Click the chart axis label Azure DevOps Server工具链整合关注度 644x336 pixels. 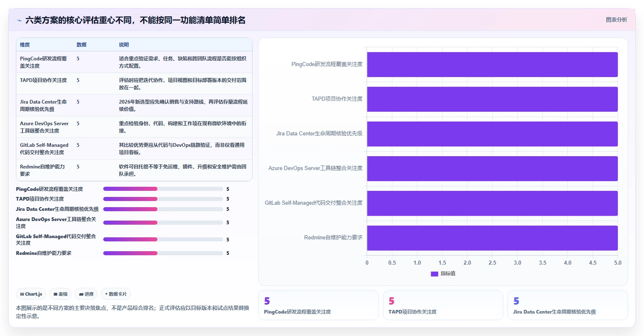315,168
